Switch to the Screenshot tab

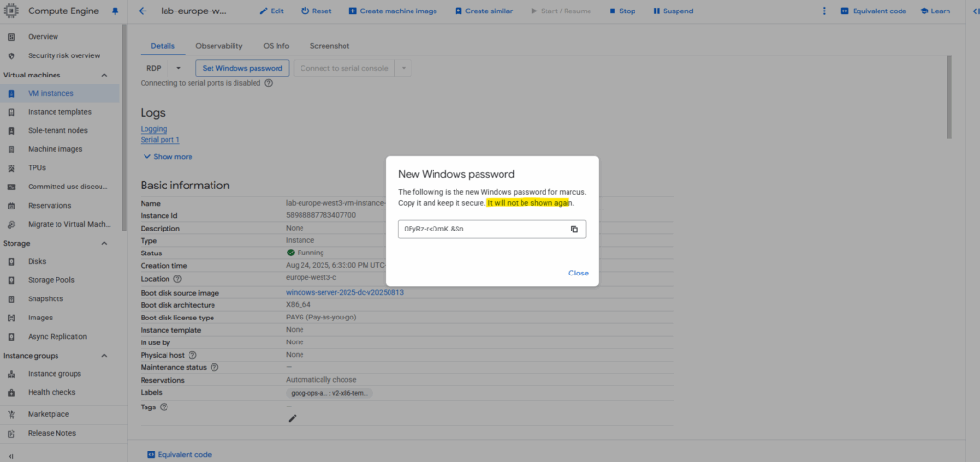coord(329,46)
